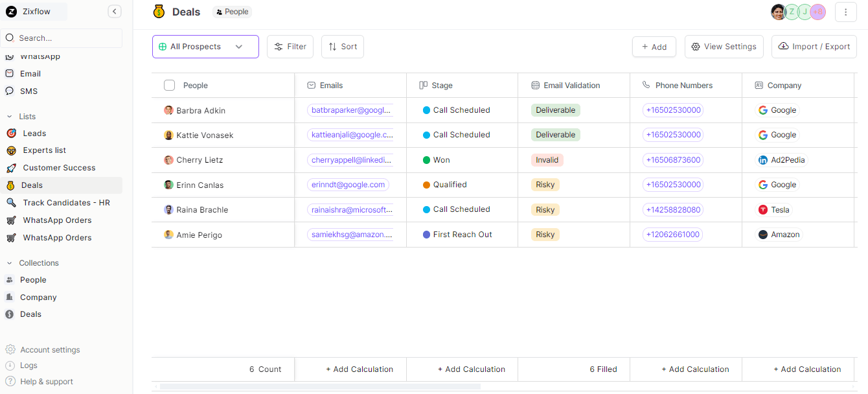This screenshot has width=868, height=394.
Task: Open the Leads list
Action: coord(34,133)
